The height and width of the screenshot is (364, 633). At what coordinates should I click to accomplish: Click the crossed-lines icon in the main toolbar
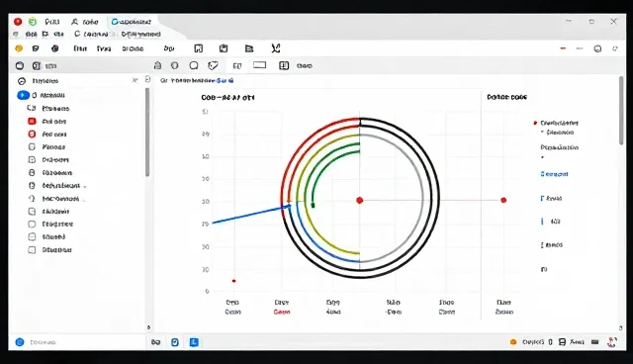[276, 48]
